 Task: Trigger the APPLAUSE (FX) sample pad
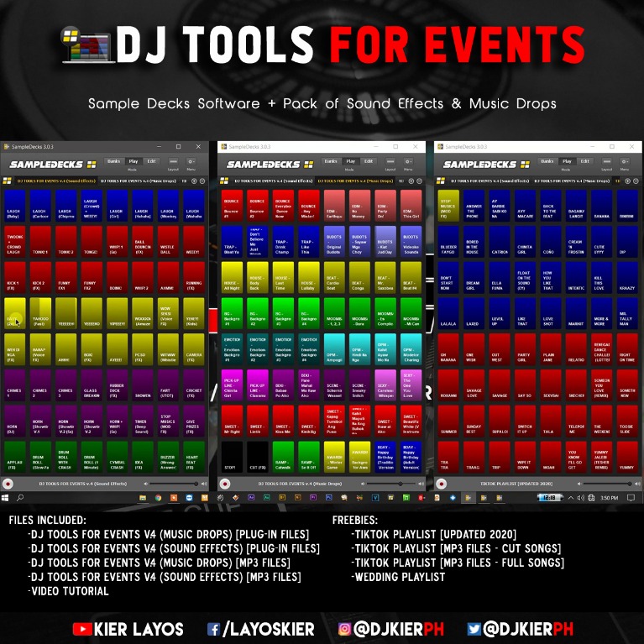[15, 457]
